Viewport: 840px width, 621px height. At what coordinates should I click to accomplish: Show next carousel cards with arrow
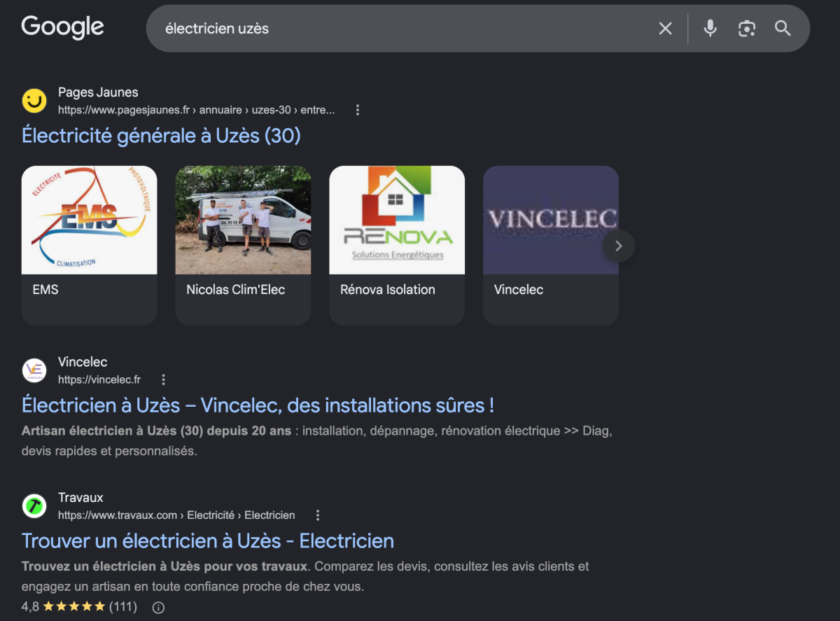coord(618,246)
